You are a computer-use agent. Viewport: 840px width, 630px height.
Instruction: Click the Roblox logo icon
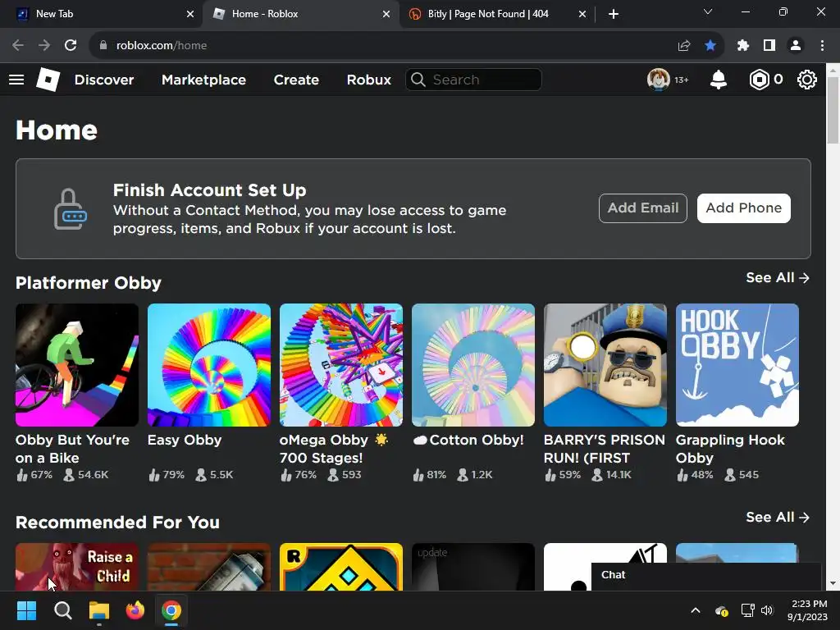[48, 80]
